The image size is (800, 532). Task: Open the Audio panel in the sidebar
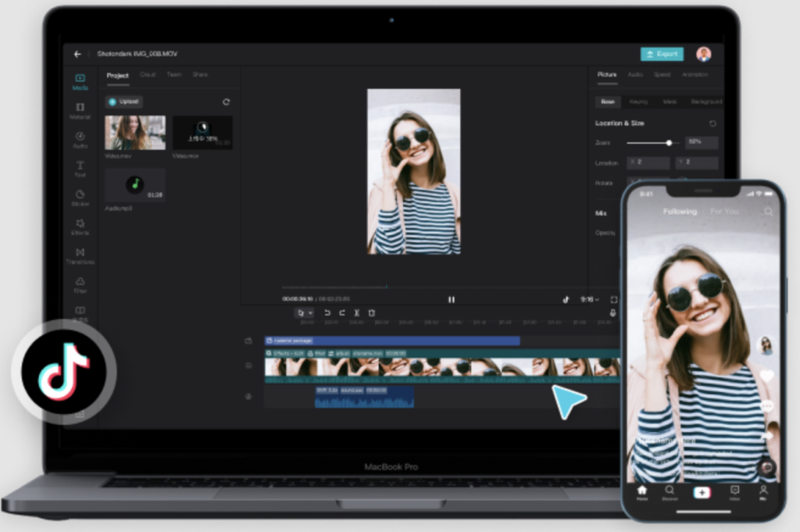click(80, 138)
